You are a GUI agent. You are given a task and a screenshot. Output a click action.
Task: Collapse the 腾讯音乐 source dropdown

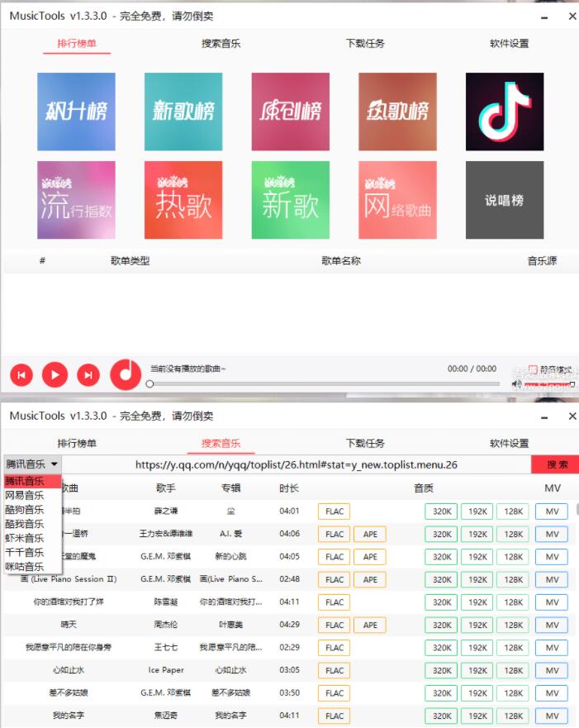click(x=32, y=464)
